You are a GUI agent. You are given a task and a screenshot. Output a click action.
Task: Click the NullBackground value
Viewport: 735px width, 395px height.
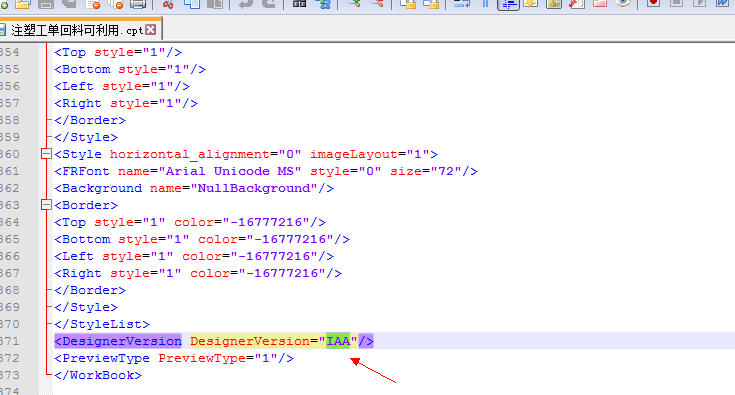pyautogui.click(x=254, y=188)
